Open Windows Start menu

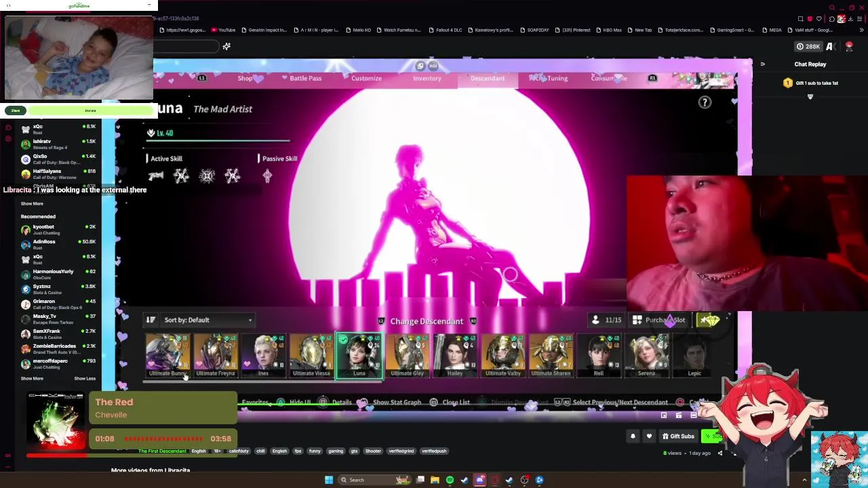tap(329, 480)
